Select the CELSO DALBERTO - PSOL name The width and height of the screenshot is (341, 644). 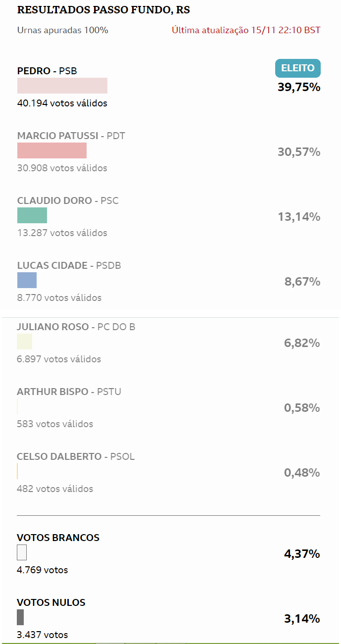pyautogui.click(x=76, y=456)
